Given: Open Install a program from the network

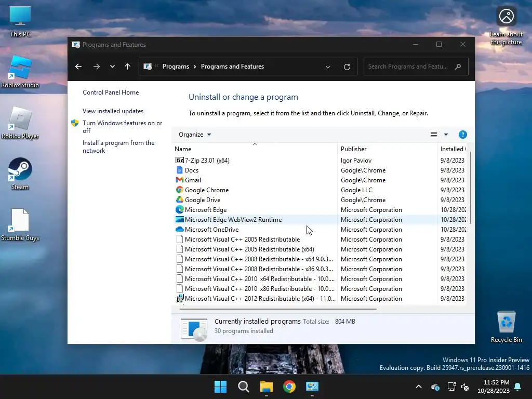Looking at the screenshot, I should pos(118,147).
